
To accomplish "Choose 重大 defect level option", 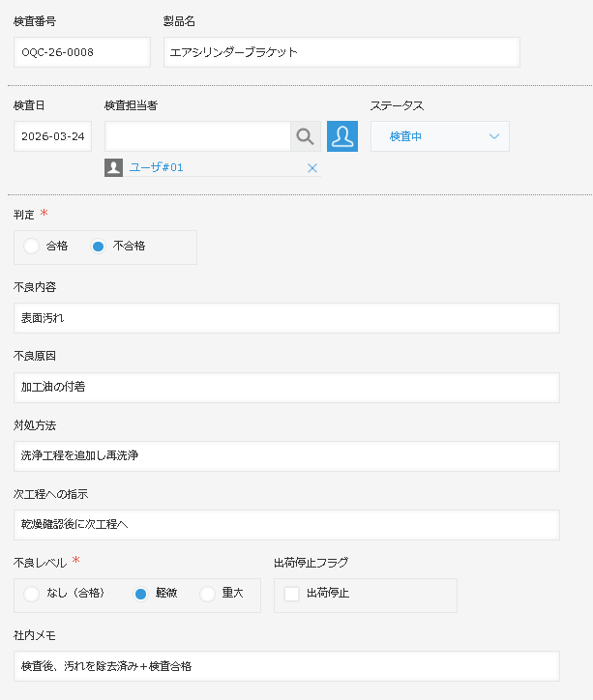I will pos(207,594).
